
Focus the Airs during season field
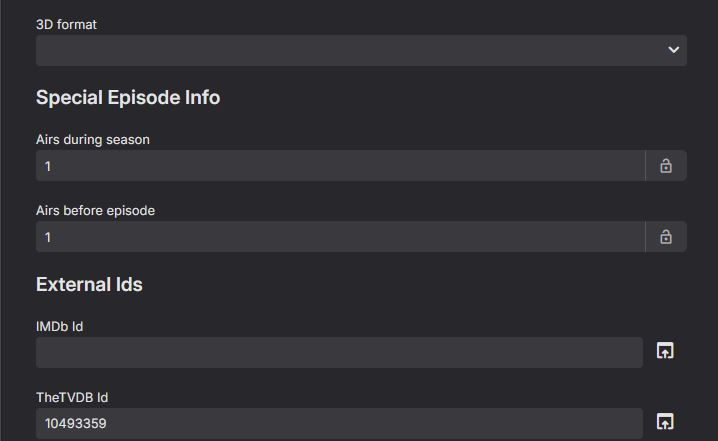click(341, 166)
